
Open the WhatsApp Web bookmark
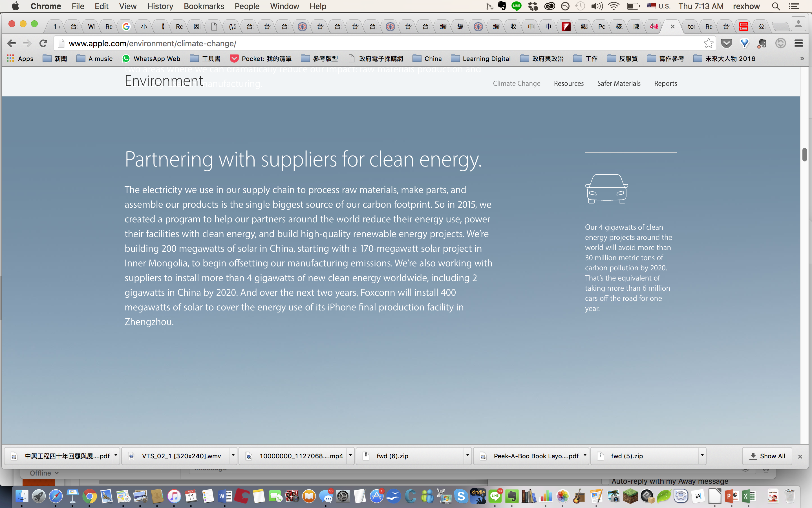[151, 58]
